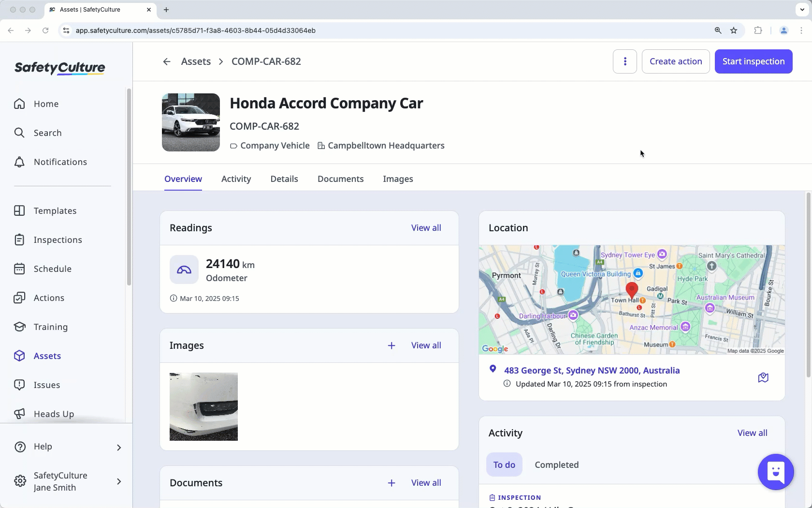Open the Inspections clipboard icon
The image size is (812, 508).
click(19, 240)
